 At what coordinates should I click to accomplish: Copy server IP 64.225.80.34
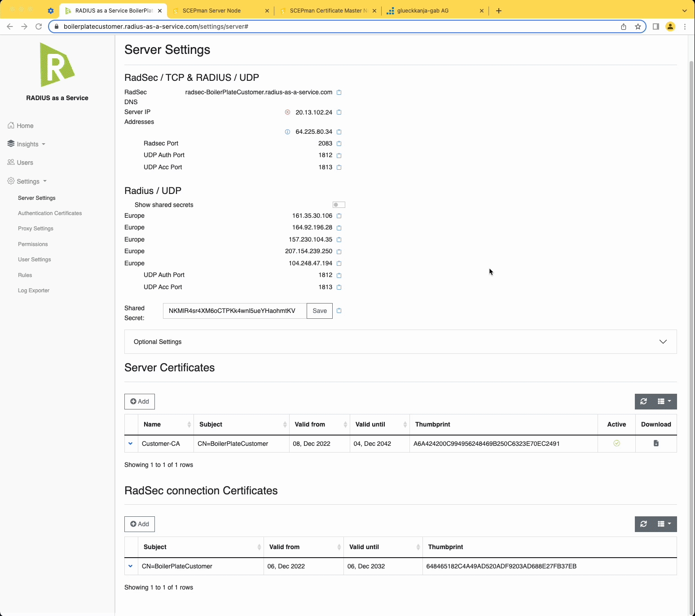pyautogui.click(x=339, y=132)
